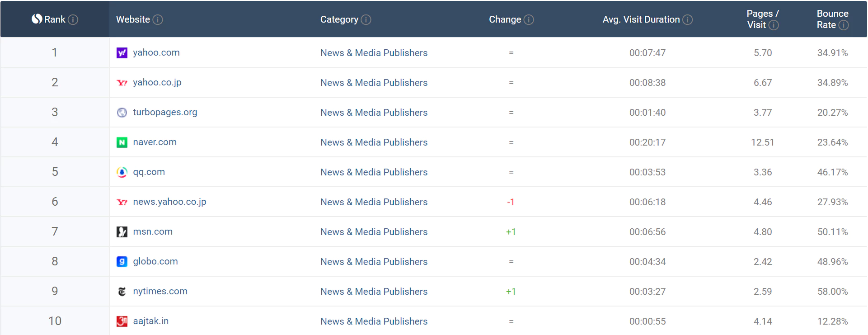Click the Category column header label
This screenshot has height=335, width=868.
pos(339,19)
